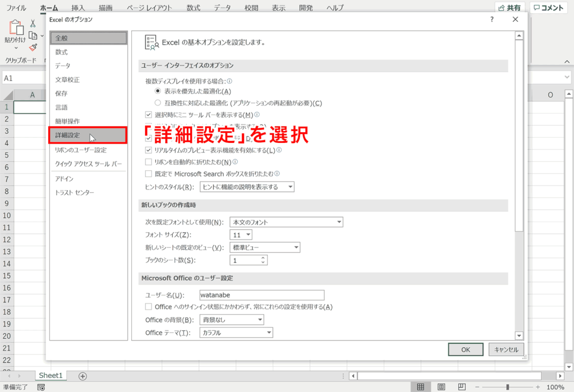Click the OK button
The height and width of the screenshot is (392, 574).
(466, 349)
